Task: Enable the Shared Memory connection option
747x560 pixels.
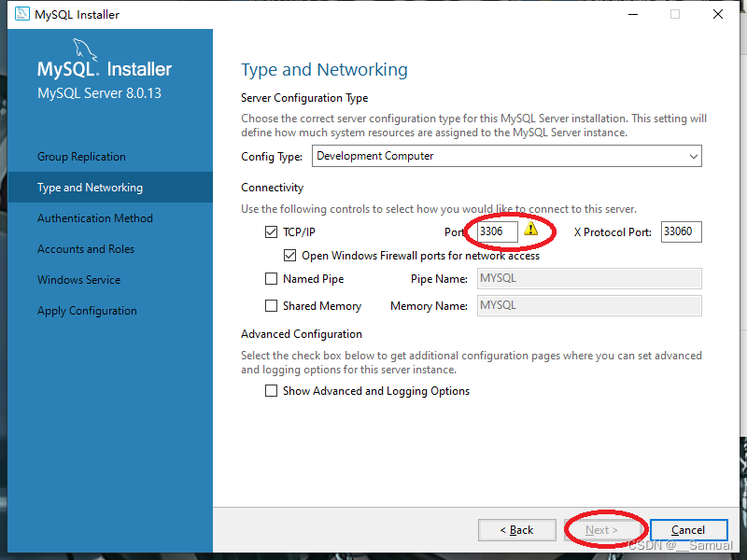Action: (271, 305)
